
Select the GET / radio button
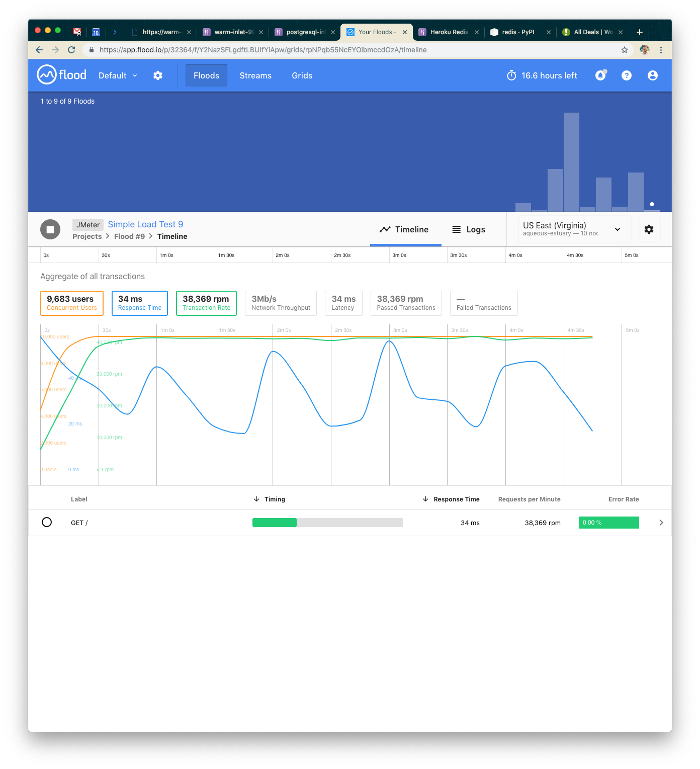coord(47,523)
